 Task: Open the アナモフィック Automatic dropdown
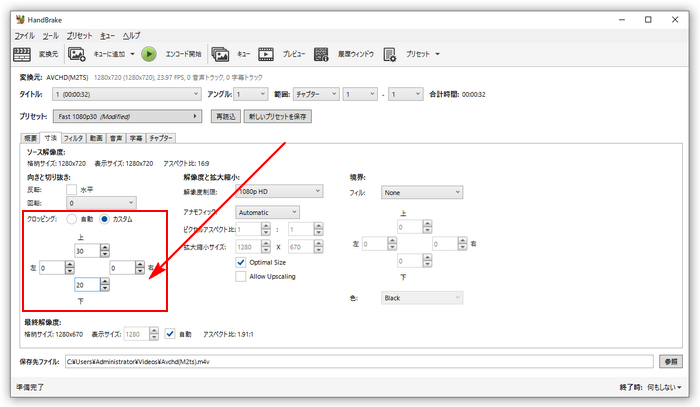[x=267, y=212]
